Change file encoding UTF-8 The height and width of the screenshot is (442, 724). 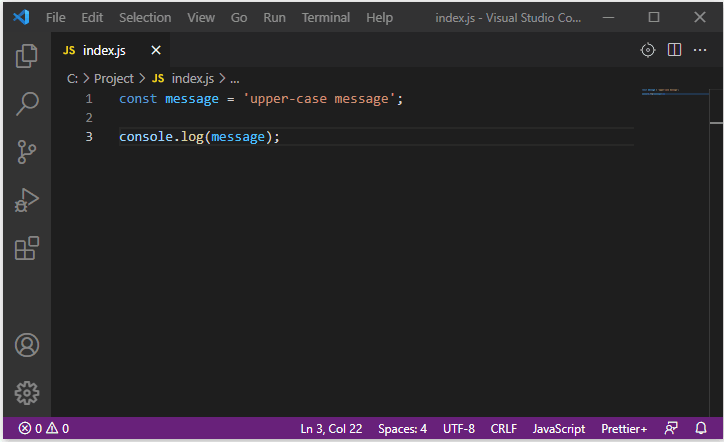pos(459,429)
